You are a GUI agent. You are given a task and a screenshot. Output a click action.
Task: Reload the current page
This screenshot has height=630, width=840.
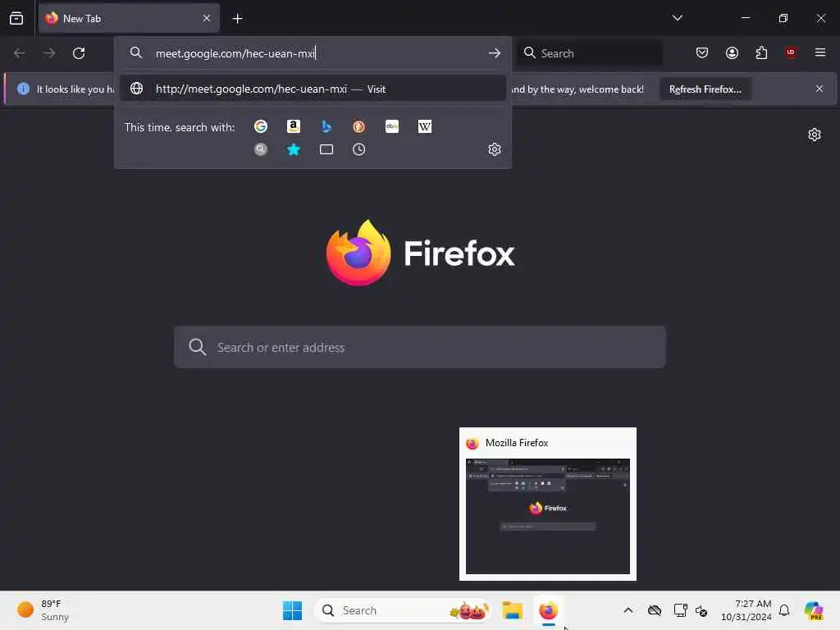coord(79,53)
